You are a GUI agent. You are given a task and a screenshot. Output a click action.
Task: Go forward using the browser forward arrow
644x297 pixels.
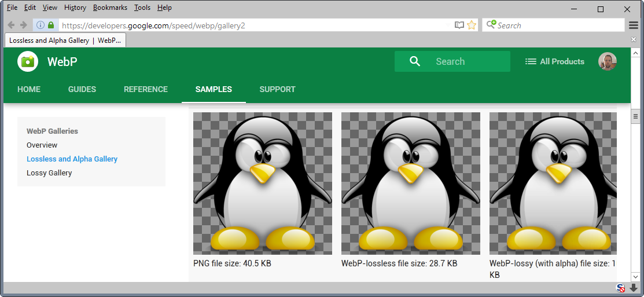(x=24, y=25)
